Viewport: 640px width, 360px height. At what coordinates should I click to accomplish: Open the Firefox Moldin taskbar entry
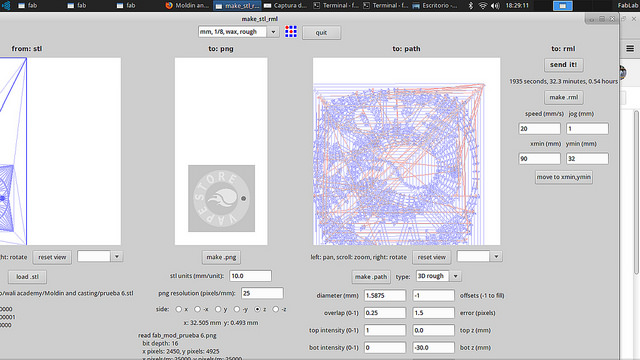click(x=187, y=5)
